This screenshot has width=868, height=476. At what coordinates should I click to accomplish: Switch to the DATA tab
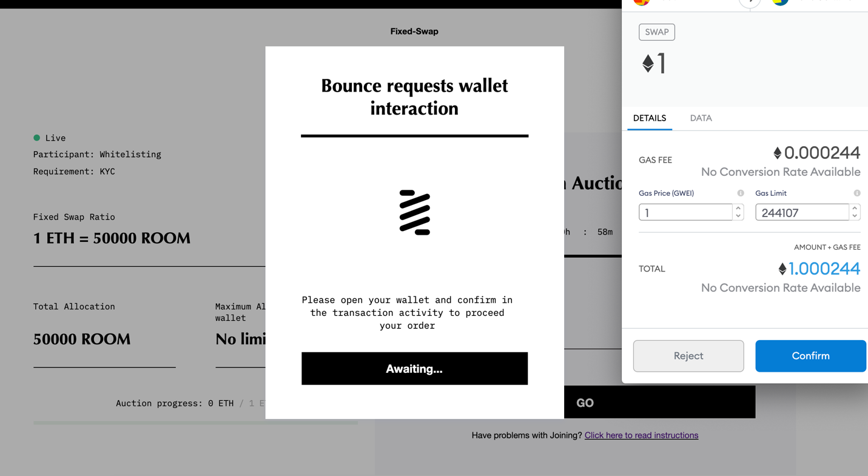click(x=701, y=118)
